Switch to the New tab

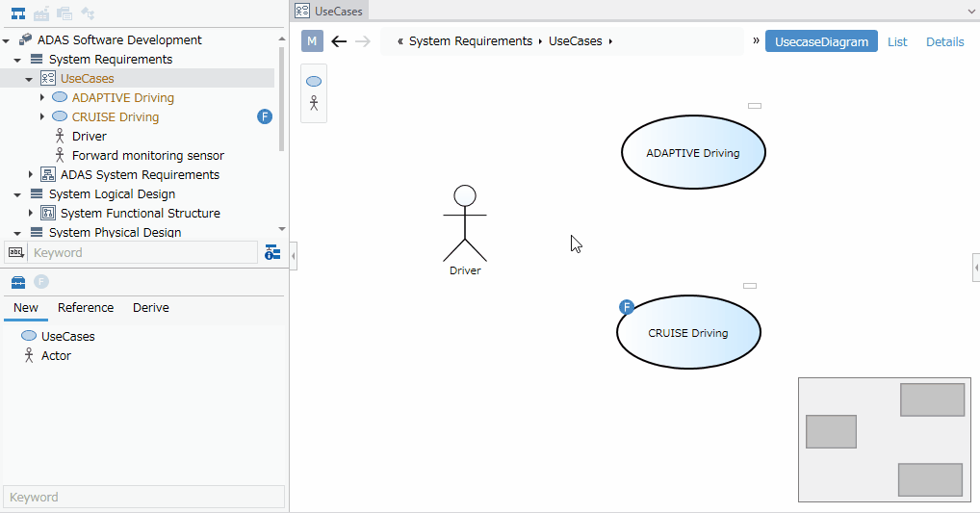(x=26, y=307)
